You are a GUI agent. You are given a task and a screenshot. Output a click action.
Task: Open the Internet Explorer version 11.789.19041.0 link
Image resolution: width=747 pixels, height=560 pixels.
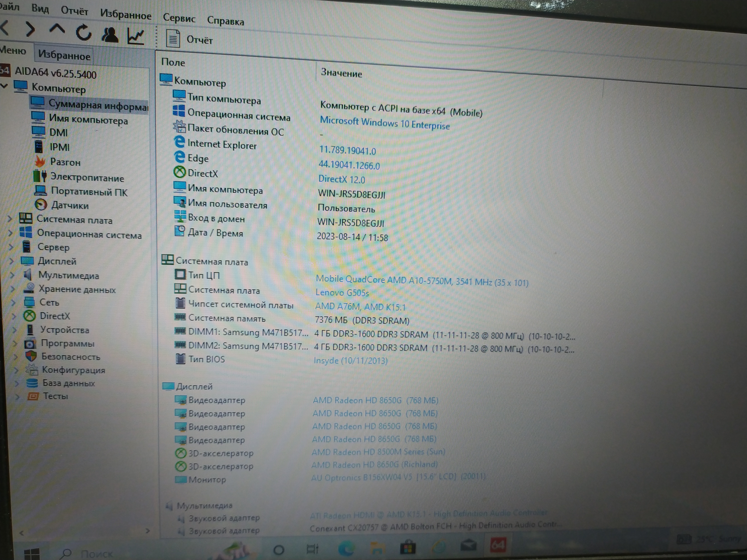348,150
